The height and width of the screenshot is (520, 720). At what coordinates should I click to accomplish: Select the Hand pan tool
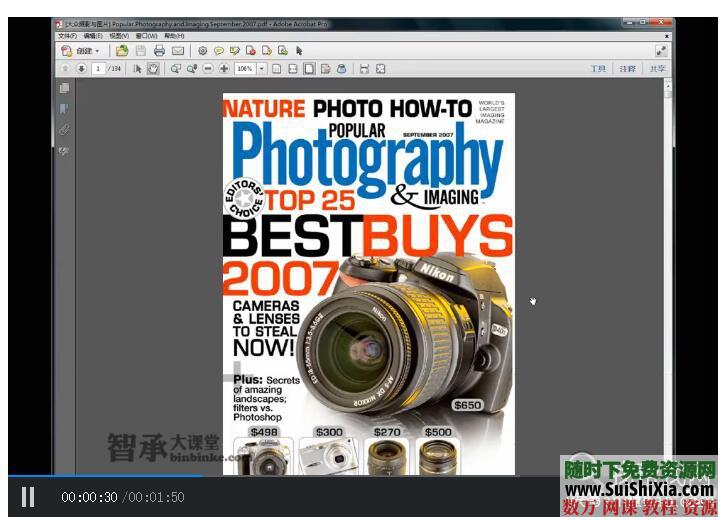(153, 69)
